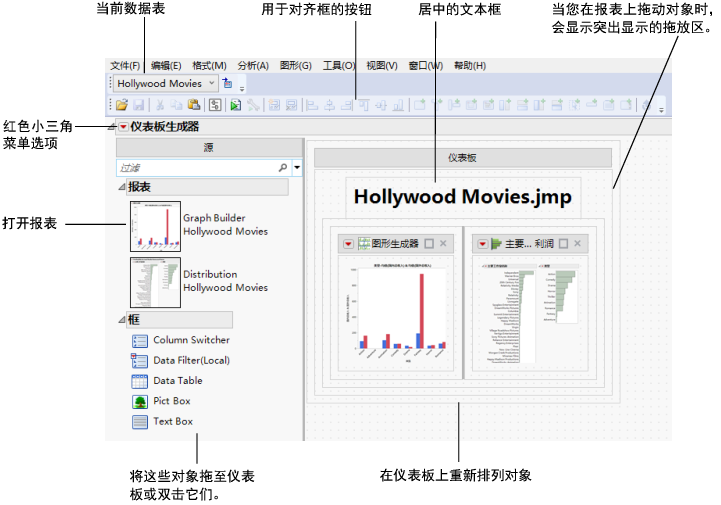Click the distribution chart in 主要...利润 panel

coord(530,313)
